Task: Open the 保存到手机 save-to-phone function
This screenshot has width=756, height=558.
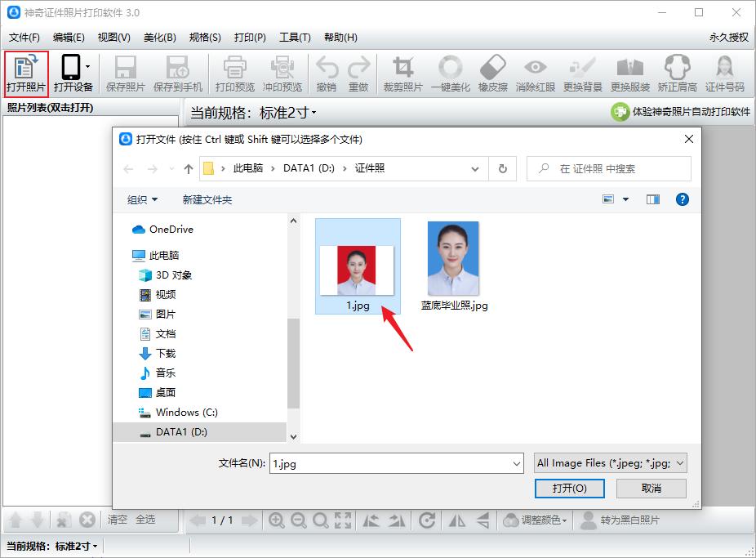Action: (x=178, y=73)
